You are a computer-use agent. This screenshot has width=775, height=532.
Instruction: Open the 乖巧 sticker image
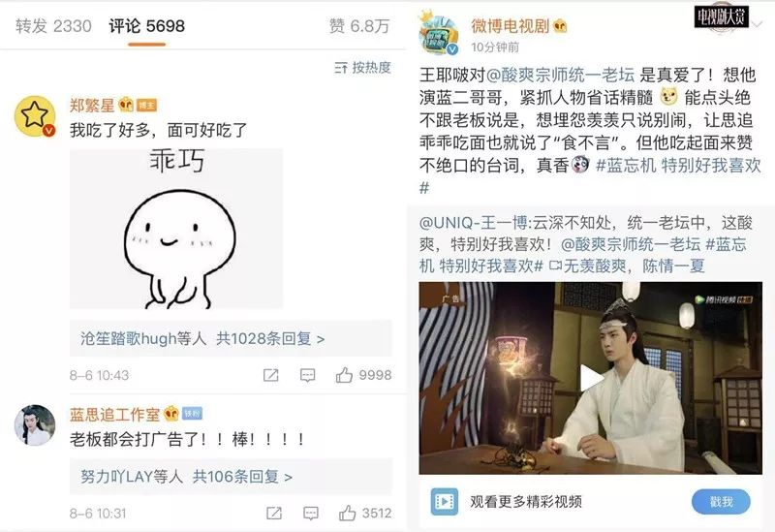(x=176, y=229)
